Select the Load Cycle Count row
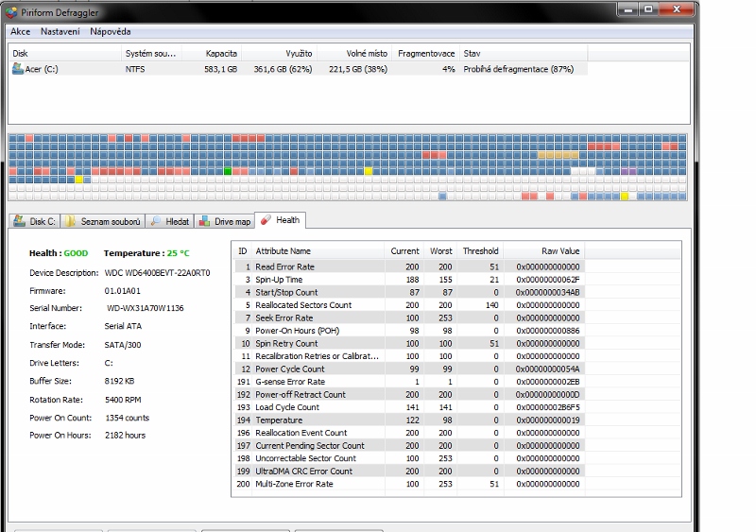This screenshot has height=532, width=756. [x=409, y=407]
